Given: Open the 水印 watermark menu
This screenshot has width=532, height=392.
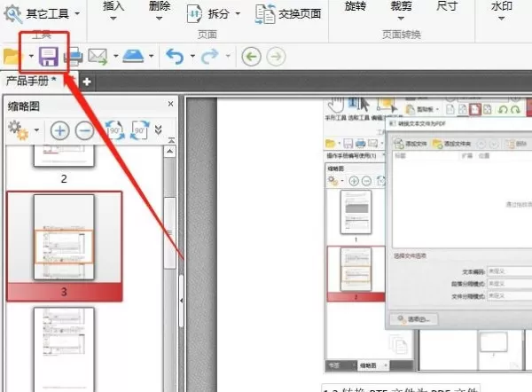Looking at the screenshot, I should [502, 10].
